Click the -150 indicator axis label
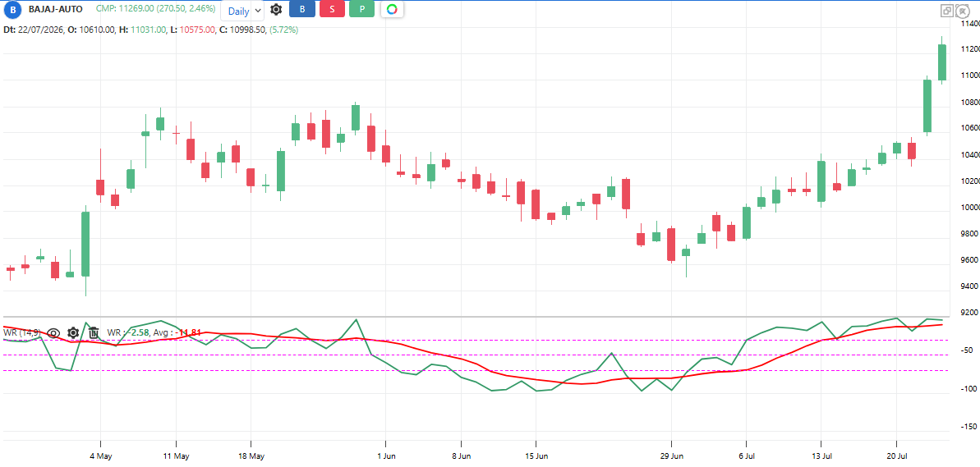The image size is (980, 467). tap(969, 427)
